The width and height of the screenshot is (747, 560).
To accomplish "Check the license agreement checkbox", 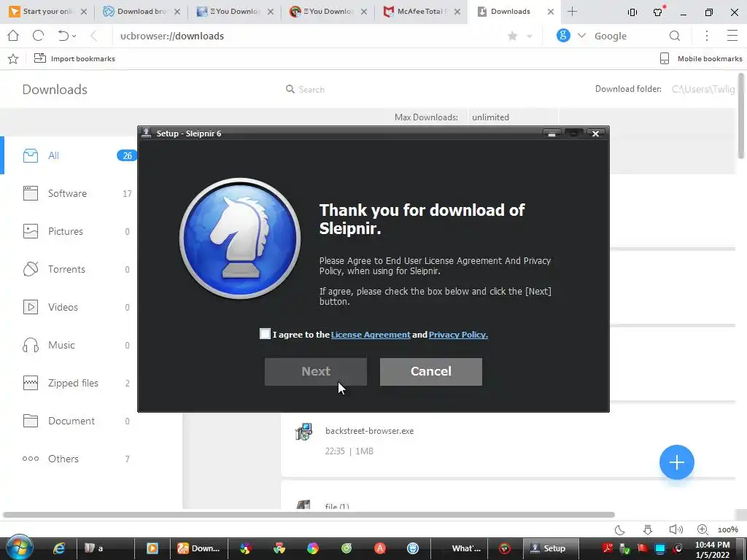I will pyautogui.click(x=265, y=334).
